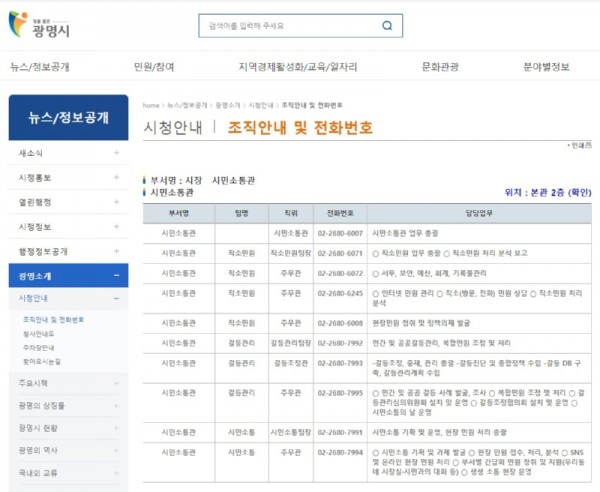Click the 인쇄 print link
This screenshot has height=492, width=600.
[x=580, y=146]
